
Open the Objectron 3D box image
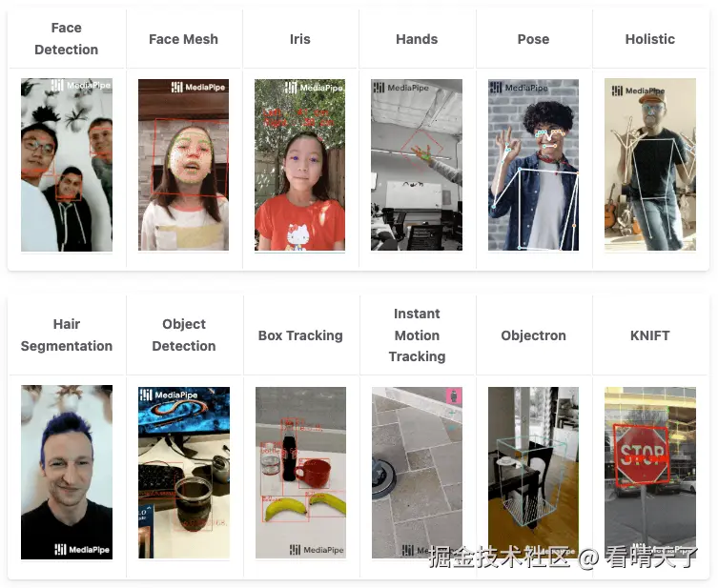click(x=533, y=473)
